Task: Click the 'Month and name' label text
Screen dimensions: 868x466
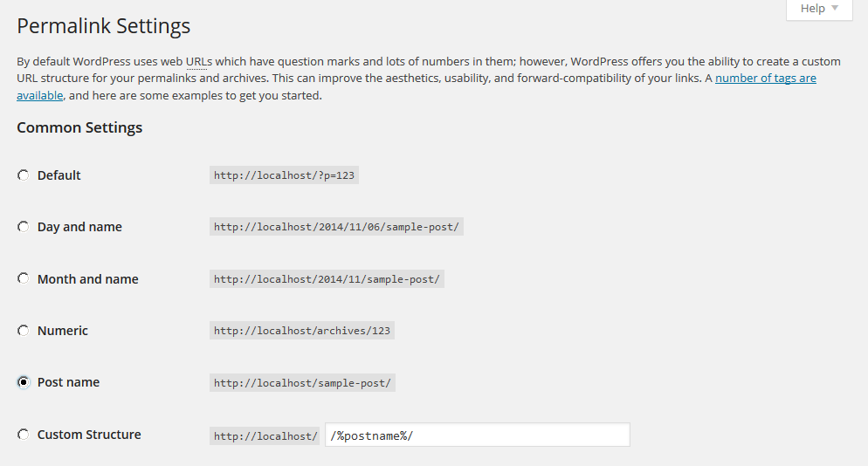Action: pos(87,279)
